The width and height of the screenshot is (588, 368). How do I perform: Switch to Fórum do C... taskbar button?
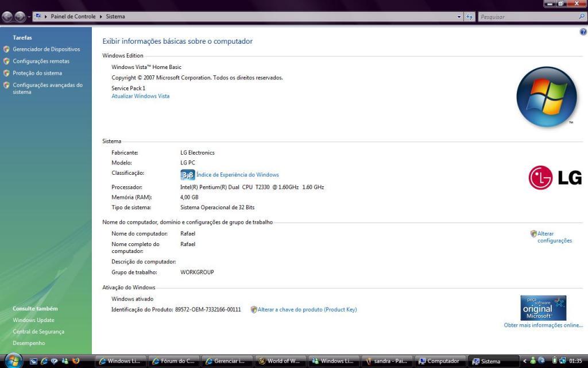click(175, 361)
